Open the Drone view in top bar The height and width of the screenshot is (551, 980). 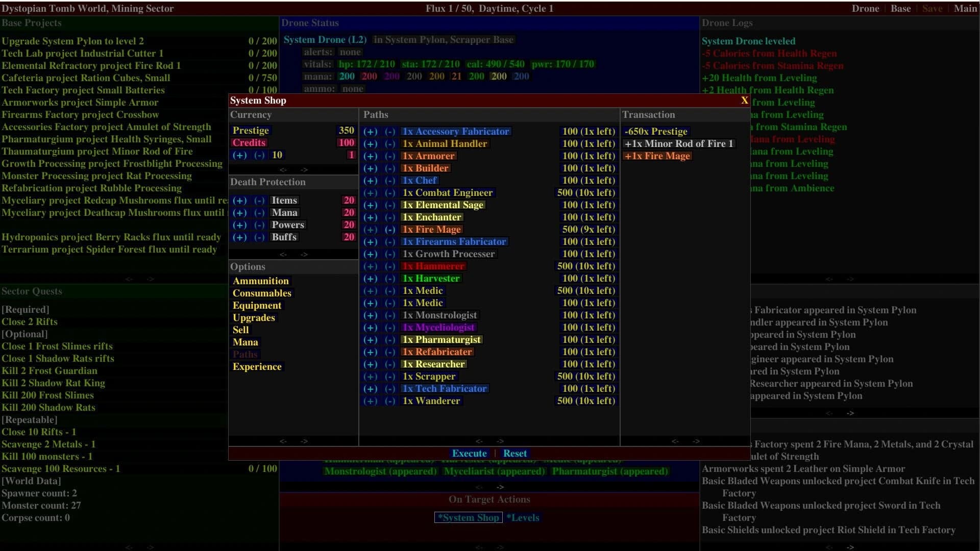click(865, 9)
